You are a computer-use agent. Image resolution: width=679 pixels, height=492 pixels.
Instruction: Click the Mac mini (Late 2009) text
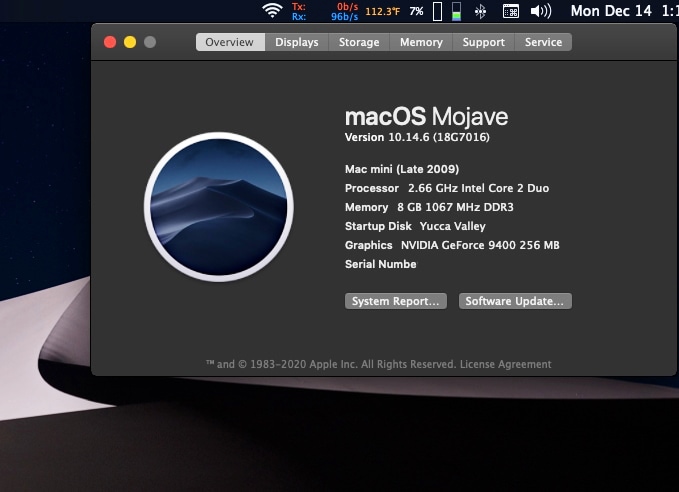point(402,169)
